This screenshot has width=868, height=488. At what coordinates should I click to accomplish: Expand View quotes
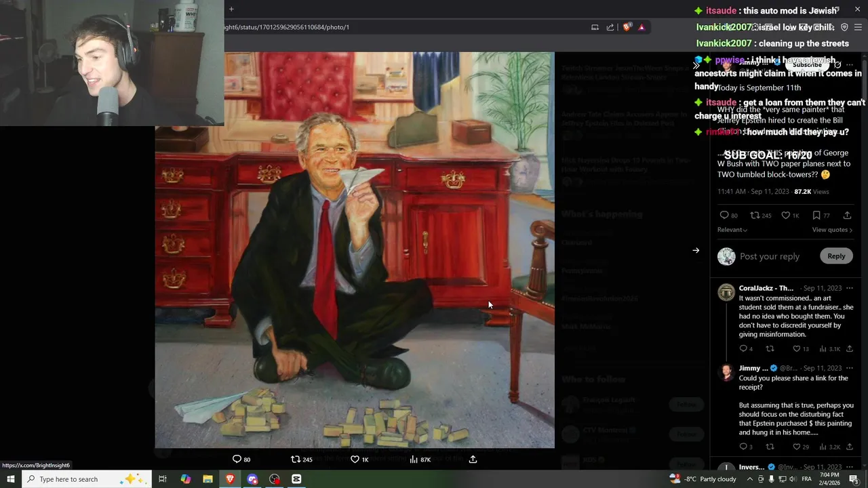832,230
